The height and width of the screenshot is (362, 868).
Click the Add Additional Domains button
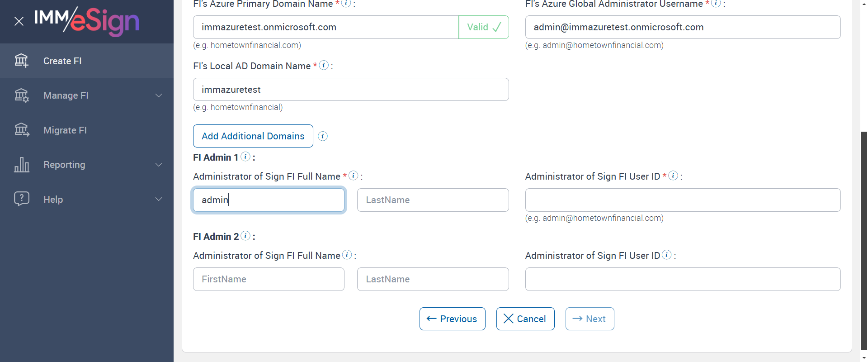click(x=253, y=136)
